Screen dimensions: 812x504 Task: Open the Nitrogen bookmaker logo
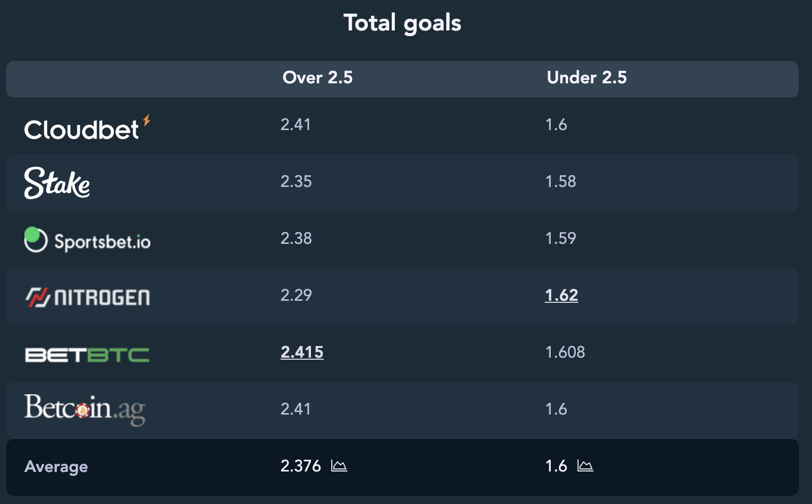(x=87, y=297)
